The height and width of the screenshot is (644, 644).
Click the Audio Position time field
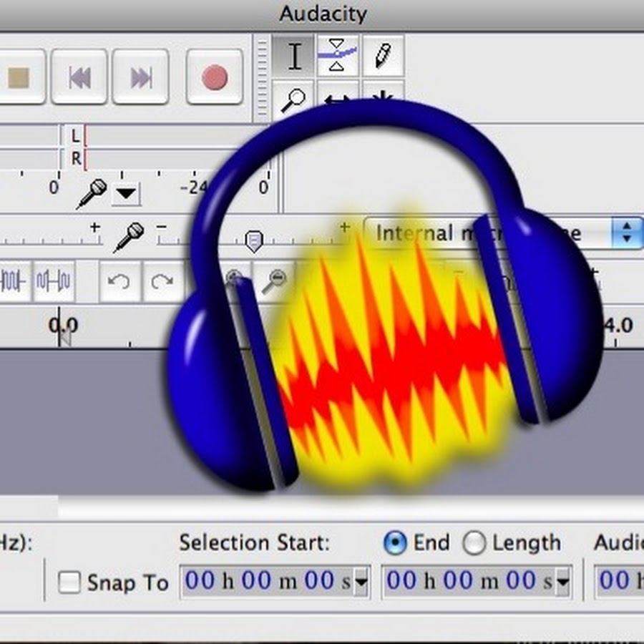(x=619, y=581)
